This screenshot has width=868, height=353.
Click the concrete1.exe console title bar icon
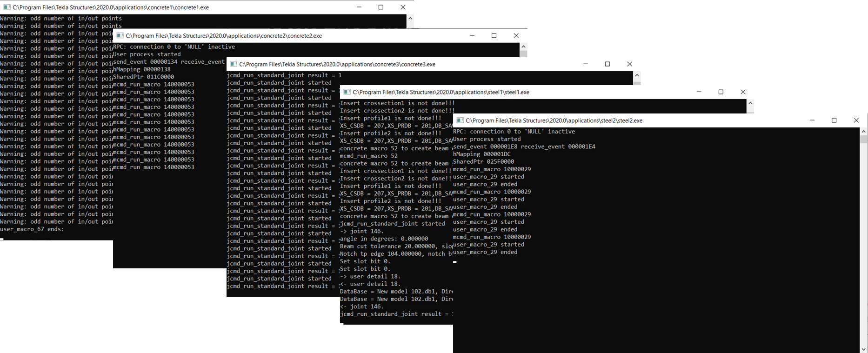coord(7,7)
